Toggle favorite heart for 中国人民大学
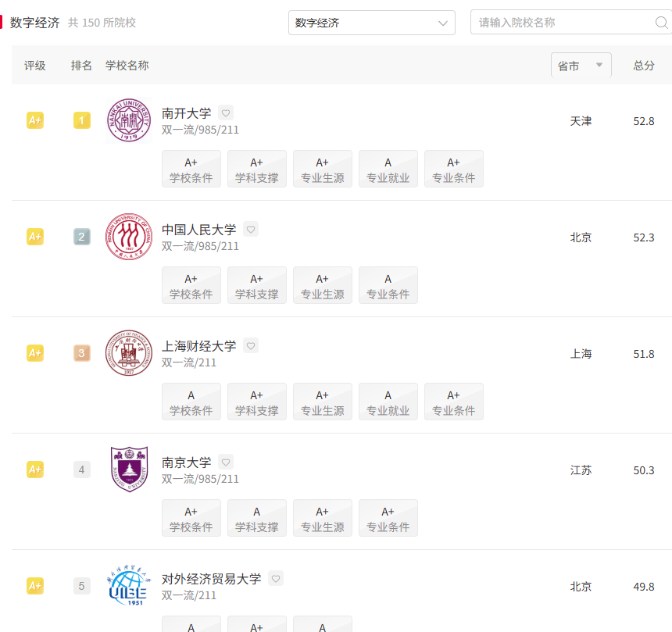The width and height of the screenshot is (672, 632). pyautogui.click(x=251, y=229)
